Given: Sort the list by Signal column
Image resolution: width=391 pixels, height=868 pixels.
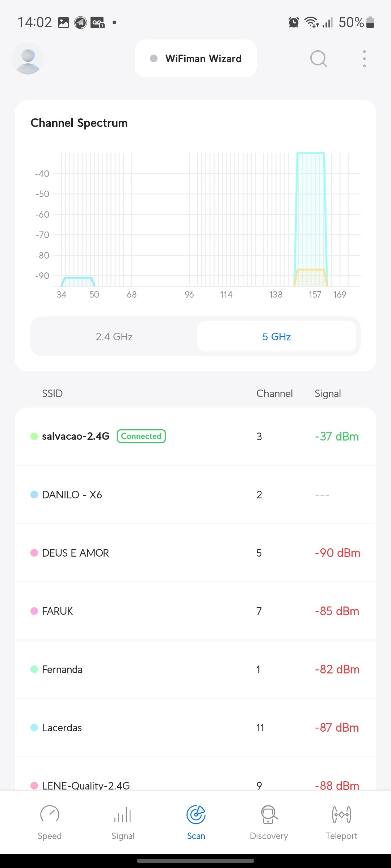Looking at the screenshot, I should [328, 393].
